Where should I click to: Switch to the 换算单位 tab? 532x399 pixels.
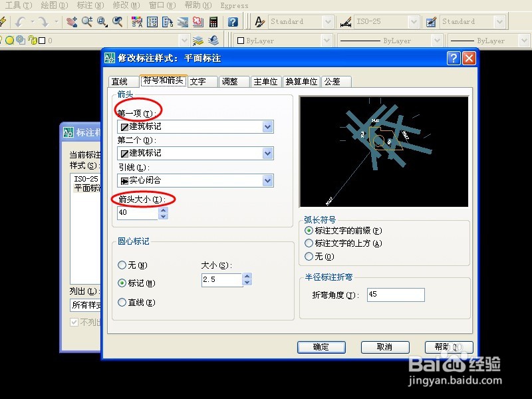point(301,82)
